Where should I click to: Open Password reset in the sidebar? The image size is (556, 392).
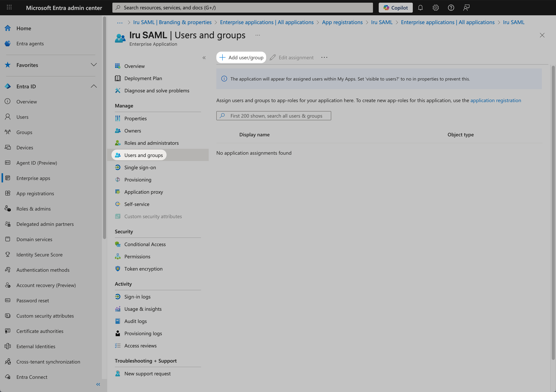[33, 301]
